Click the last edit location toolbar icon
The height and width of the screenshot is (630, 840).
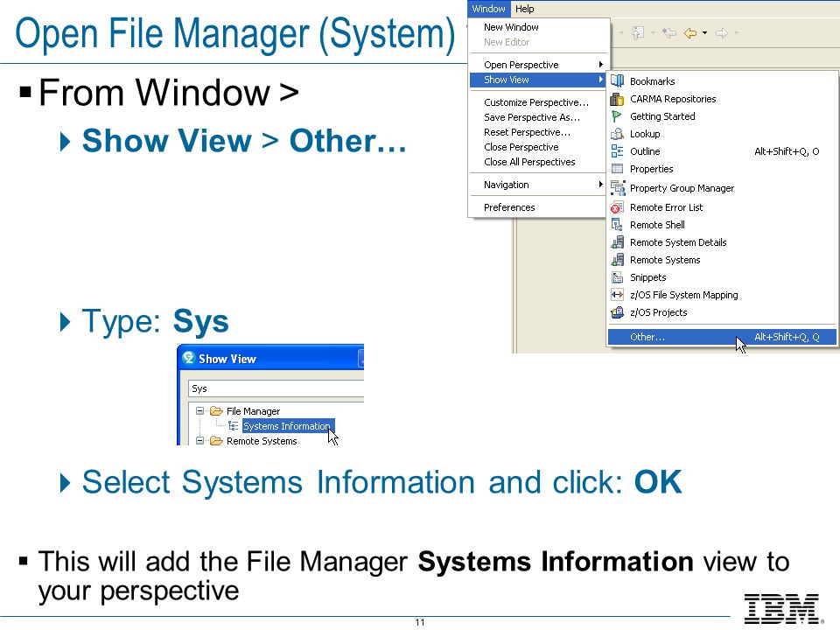669,33
